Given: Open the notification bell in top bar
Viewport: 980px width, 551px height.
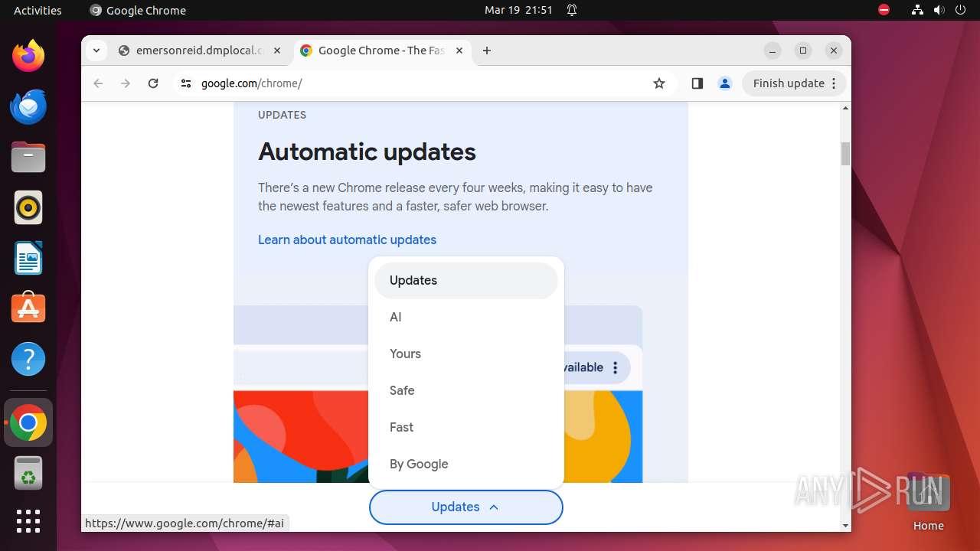Looking at the screenshot, I should click(x=572, y=10).
